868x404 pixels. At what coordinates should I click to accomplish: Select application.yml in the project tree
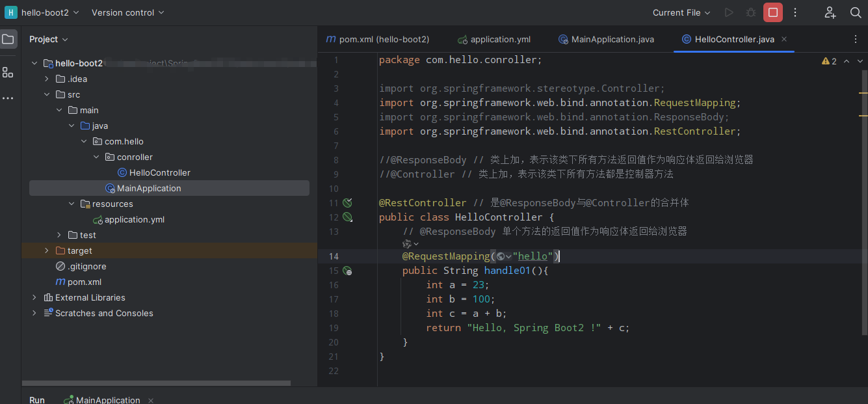129,219
